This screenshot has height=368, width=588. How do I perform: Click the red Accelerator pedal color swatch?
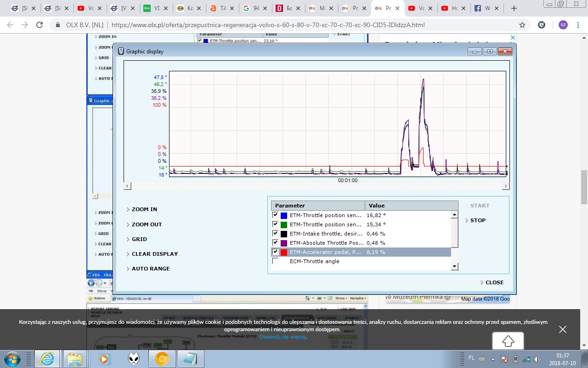[x=284, y=252]
